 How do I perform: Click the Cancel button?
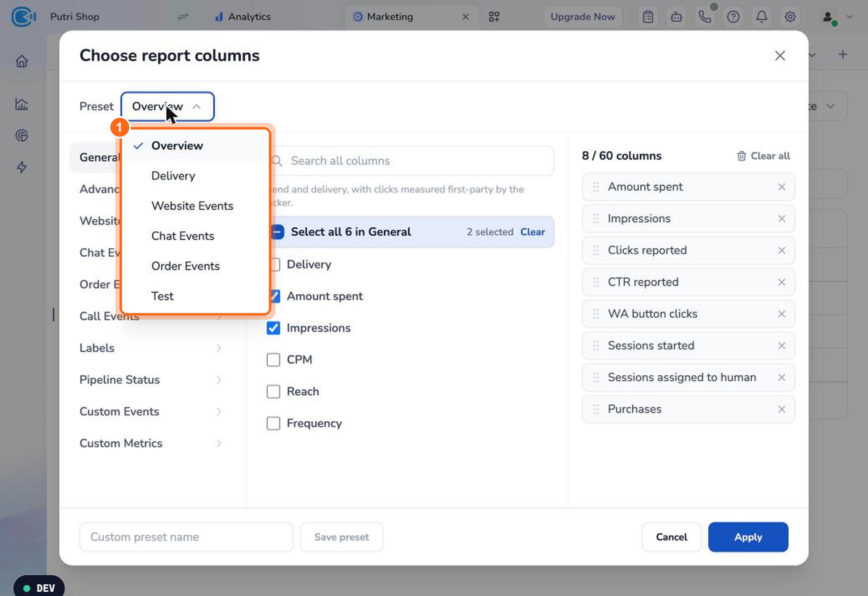click(x=671, y=537)
